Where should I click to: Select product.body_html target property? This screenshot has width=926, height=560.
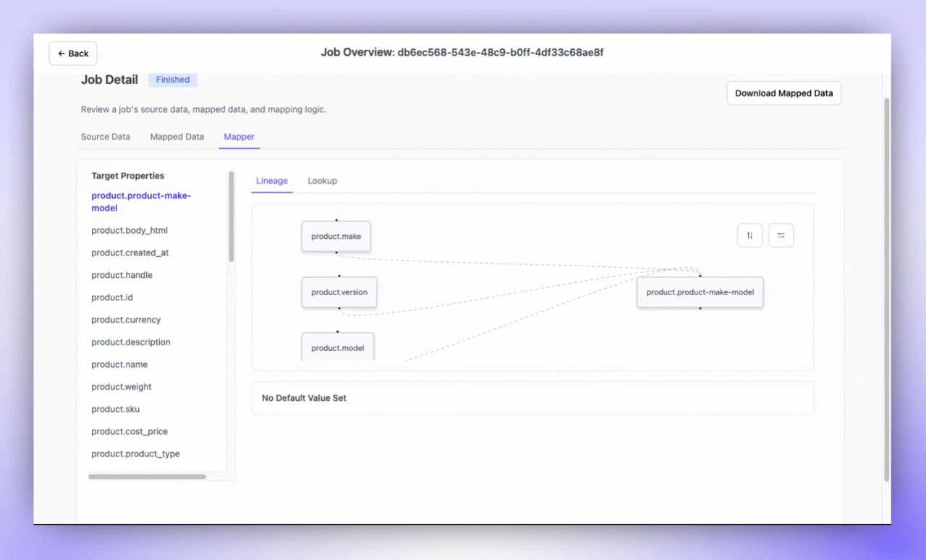point(129,231)
